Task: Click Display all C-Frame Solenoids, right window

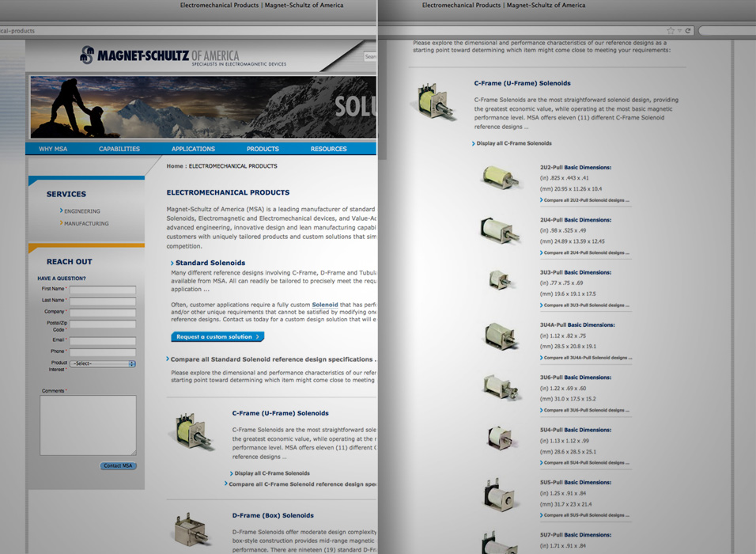Action: (514, 143)
